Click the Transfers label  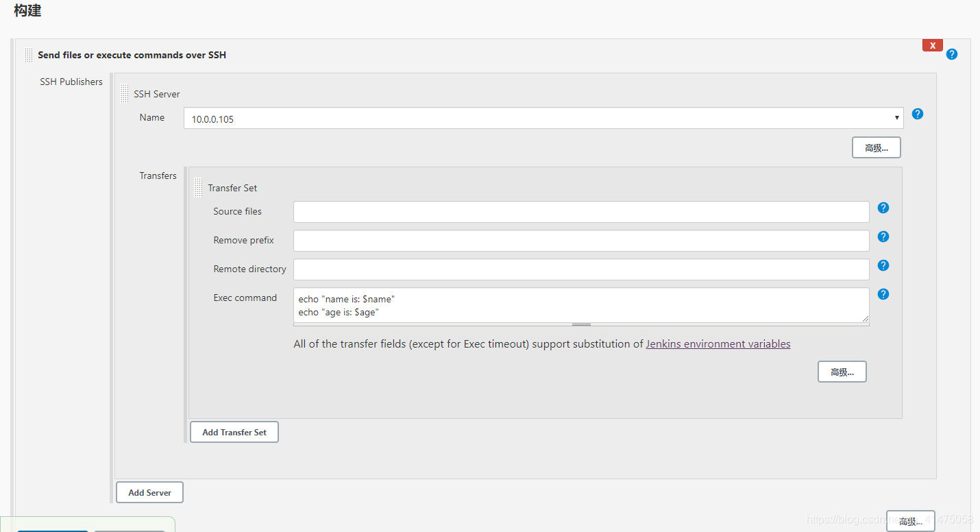point(158,176)
